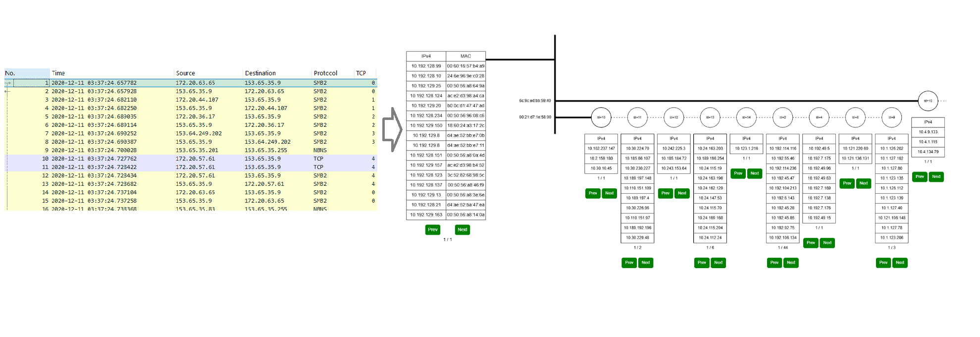Select the ttl=2 hop node
980x337 pixels.
point(782,117)
